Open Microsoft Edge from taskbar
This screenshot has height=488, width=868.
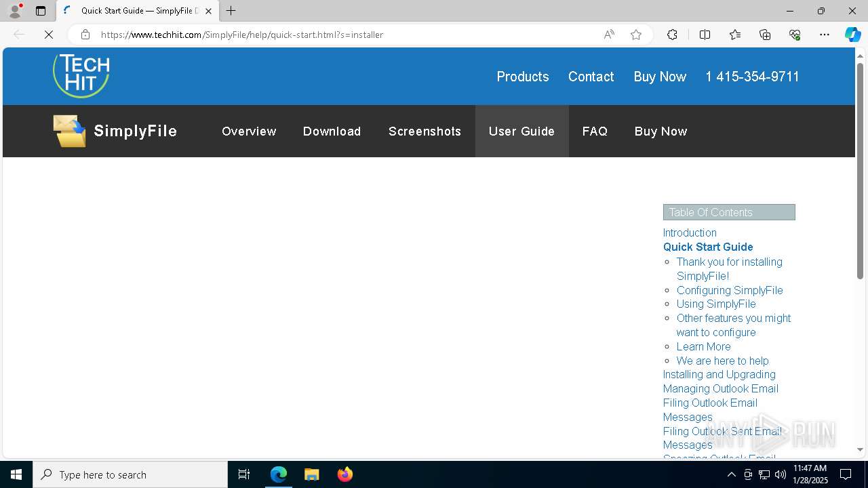coord(279,474)
